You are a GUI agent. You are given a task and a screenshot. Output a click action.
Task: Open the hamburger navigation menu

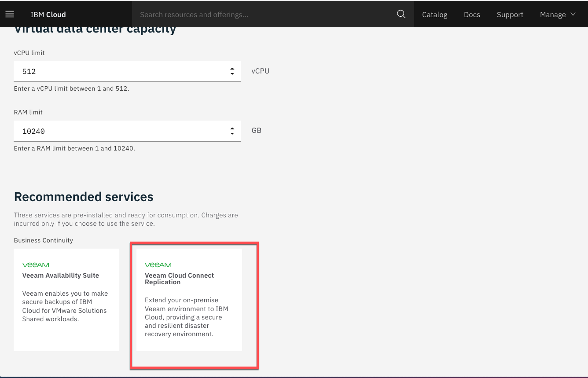[10, 15]
